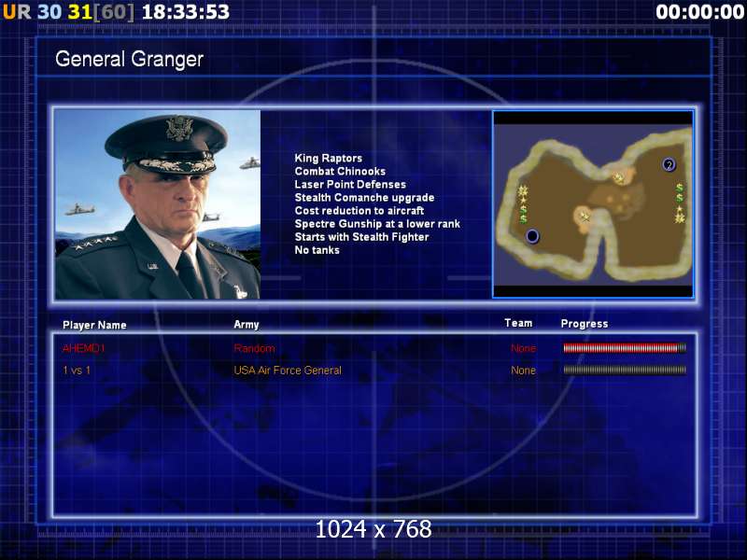
Task: Click the blank dark start position marker on minimap
Action: (x=532, y=236)
